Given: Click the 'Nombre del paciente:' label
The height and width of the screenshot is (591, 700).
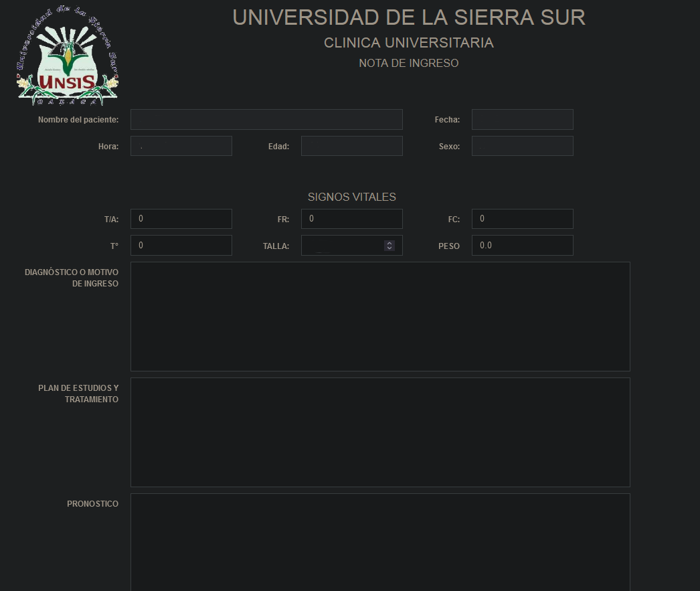Looking at the screenshot, I should click(78, 120).
